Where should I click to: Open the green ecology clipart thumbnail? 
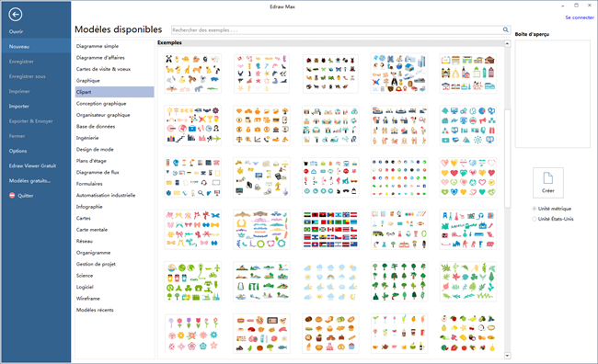point(192,281)
